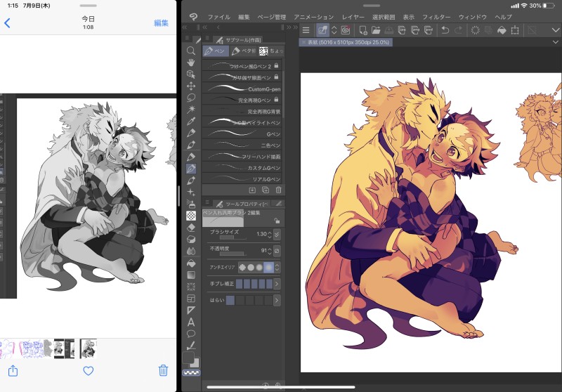Click the Fill bucket icon in command bar
562x392 pixels.
[x=502, y=30]
